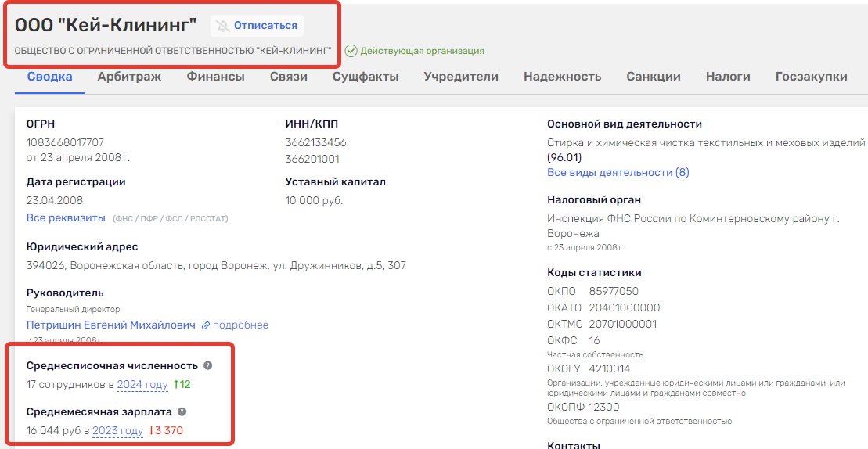Click the green headcount change ↑12

tap(182, 384)
